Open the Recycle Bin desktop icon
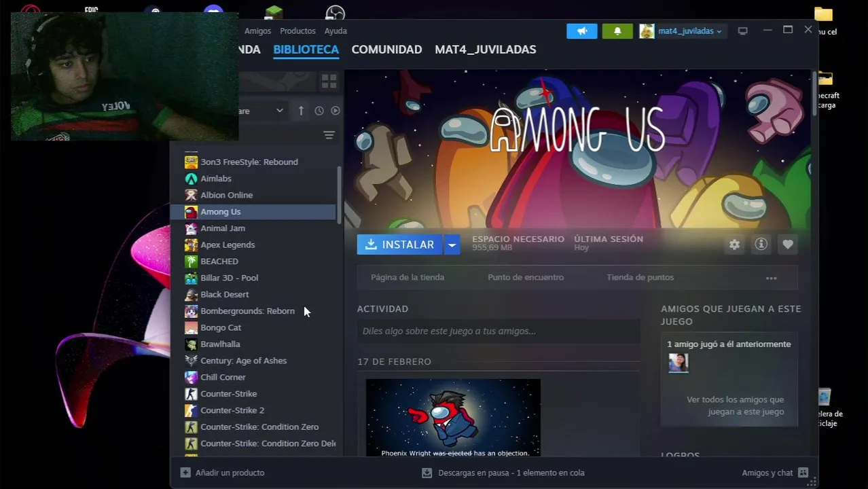This screenshot has height=489, width=868. [x=824, y=397]
